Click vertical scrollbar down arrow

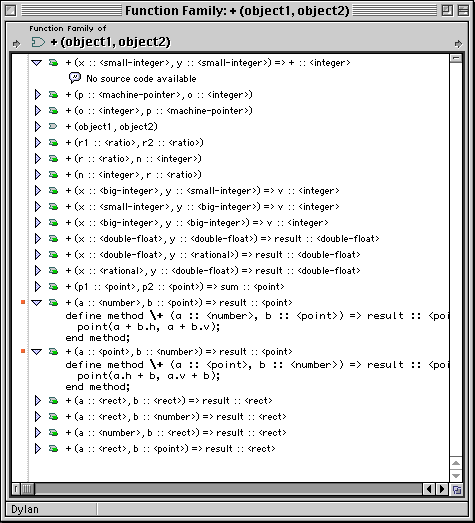(456, 476)
